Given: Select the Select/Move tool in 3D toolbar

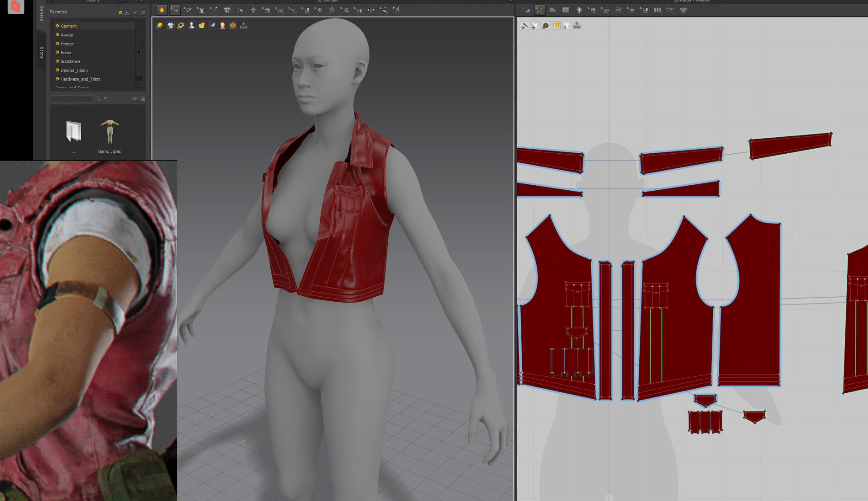Looking at the screenshot, I should point(175,10).
